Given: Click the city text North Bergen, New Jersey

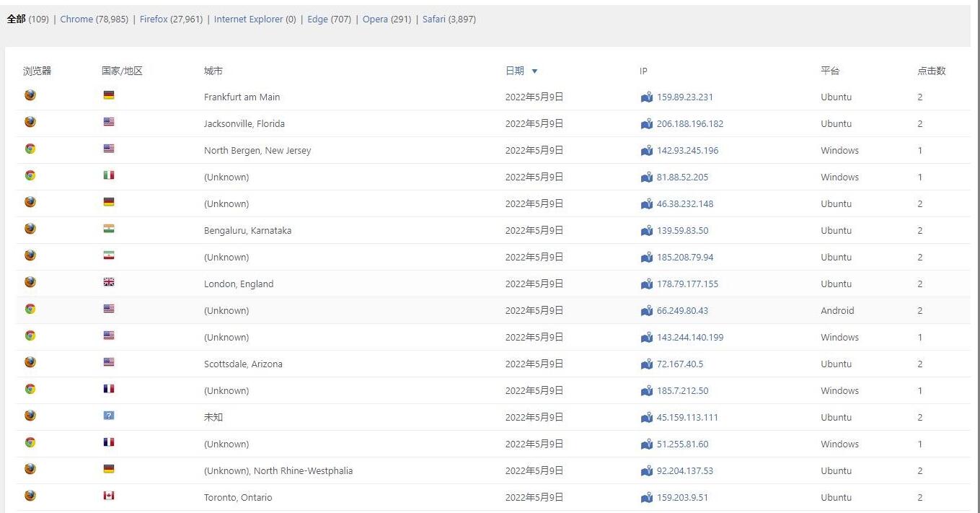Looking at the screenshot, I should [257, 151].
